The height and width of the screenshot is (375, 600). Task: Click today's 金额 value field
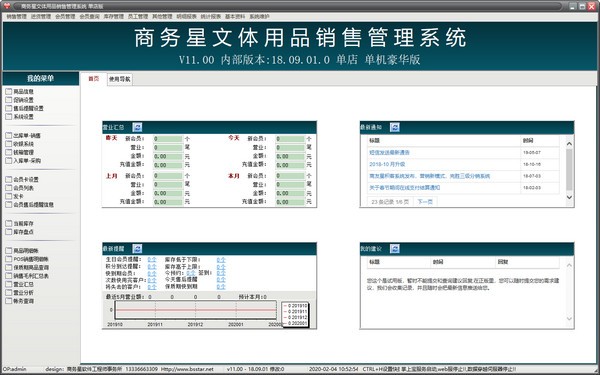coord(290,156)
